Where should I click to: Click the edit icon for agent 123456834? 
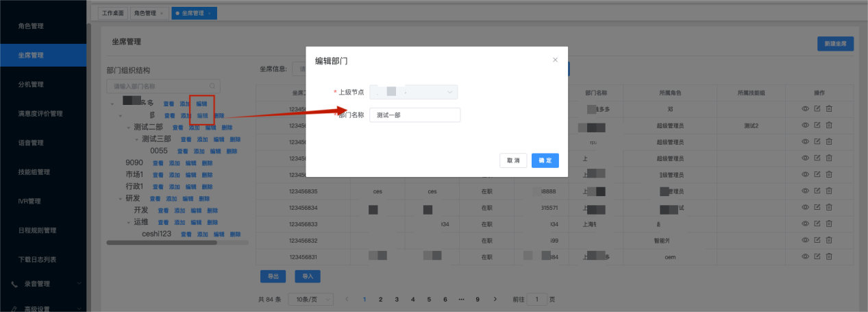(817, 208)
